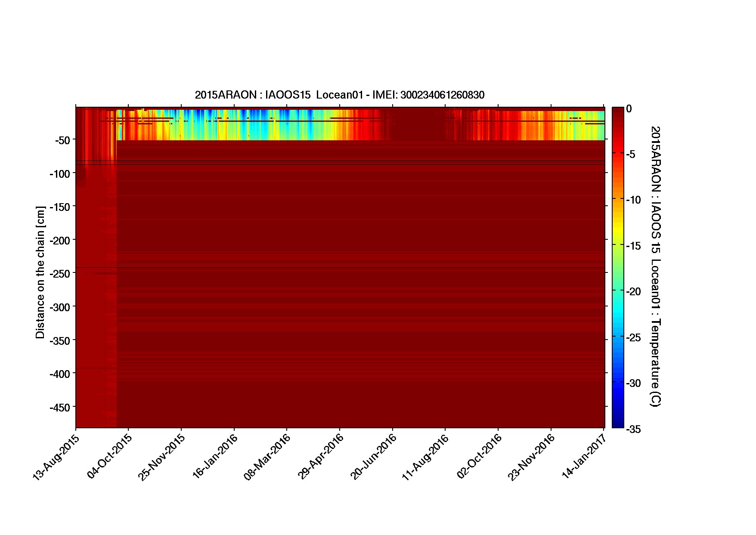Screen dimensions: 756x535
Task: Click the 14-Jan-2017 date label
Action: pyautogui.click(x=585, y=457)
